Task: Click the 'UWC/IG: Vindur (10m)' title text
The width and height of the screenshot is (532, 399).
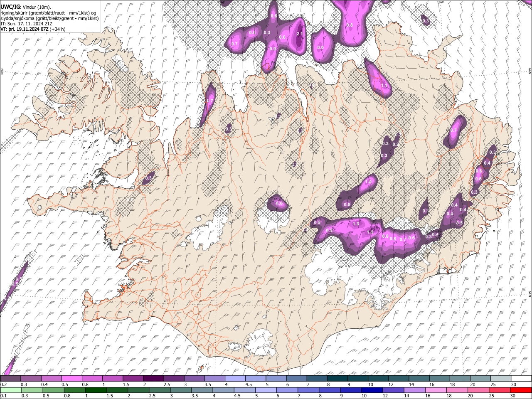Action: [25, 7]
